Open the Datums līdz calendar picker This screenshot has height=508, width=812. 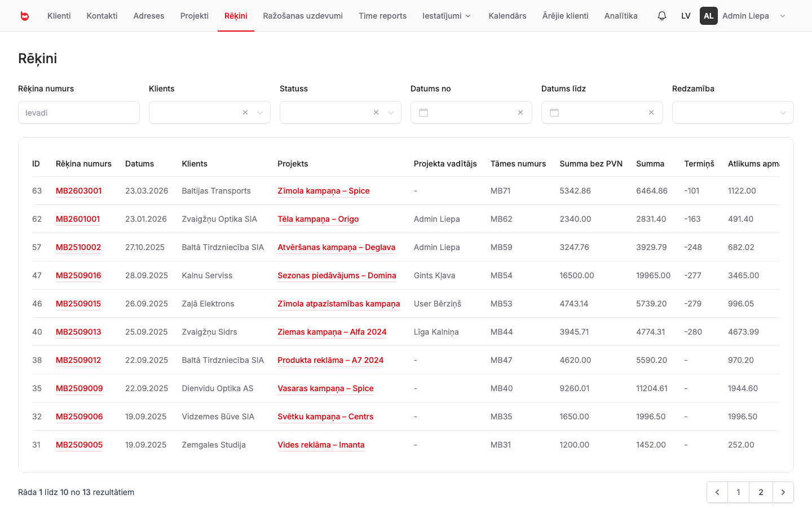tap(554, 112)
